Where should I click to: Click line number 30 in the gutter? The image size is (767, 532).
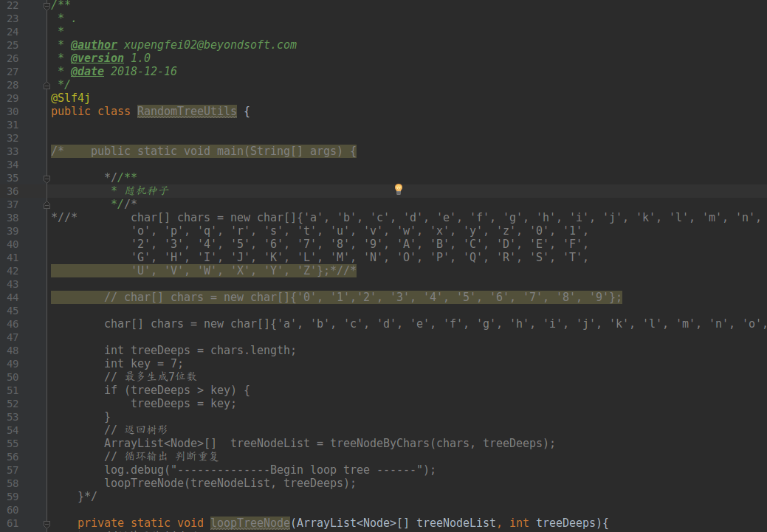(x=13, y=111)
